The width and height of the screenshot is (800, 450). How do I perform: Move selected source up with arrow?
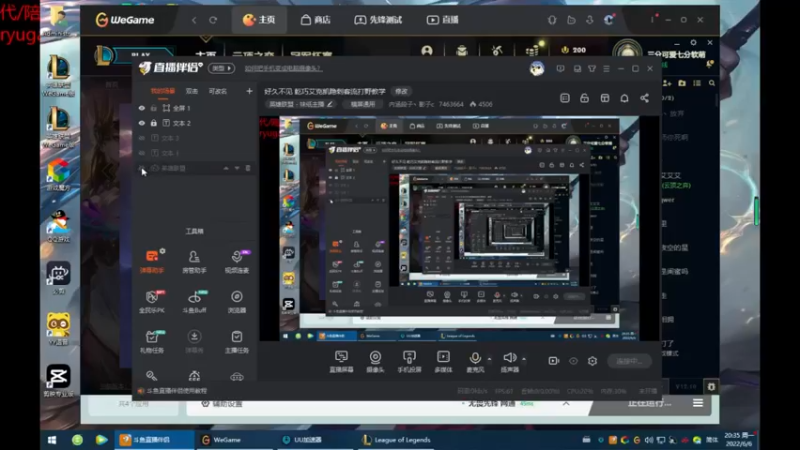click(226, 168)
